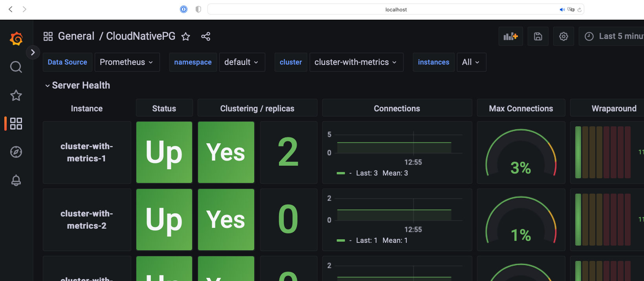
Task: Click the Yes clustering panel for cluster-with-metrics-2
Action: [226, 220]
